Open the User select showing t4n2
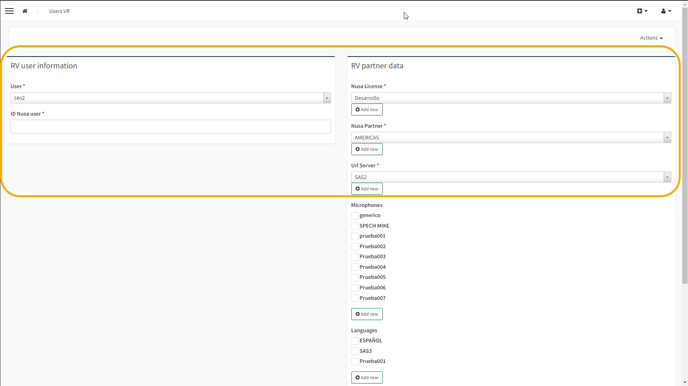The height and width of the screenshot is (386, 688). coord(171,98)
